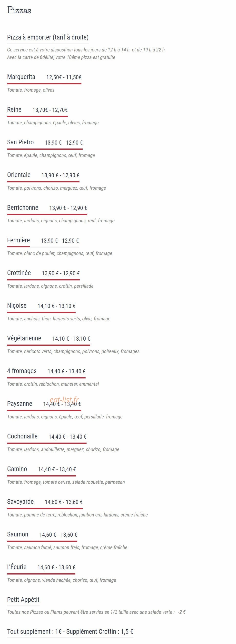Image resolution: width=236 pixels, height=644 pixels.
Task: Select the San Pietro pizza name
Action: (x=20, y=142)
